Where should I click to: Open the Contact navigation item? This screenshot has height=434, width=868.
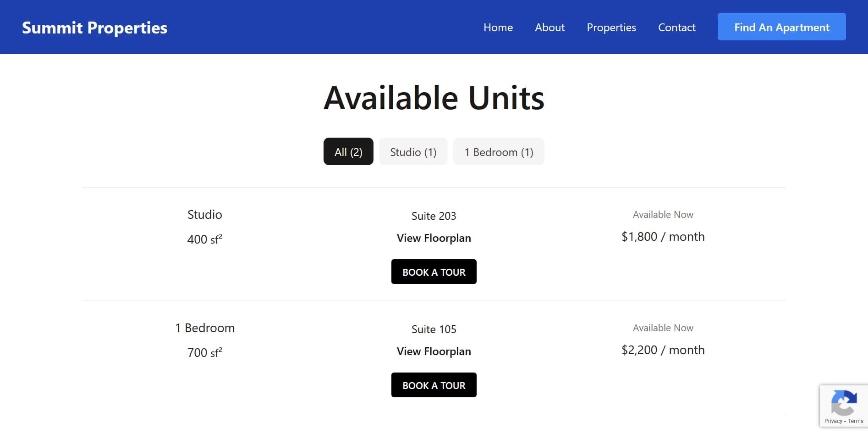(x=676, y=27)
